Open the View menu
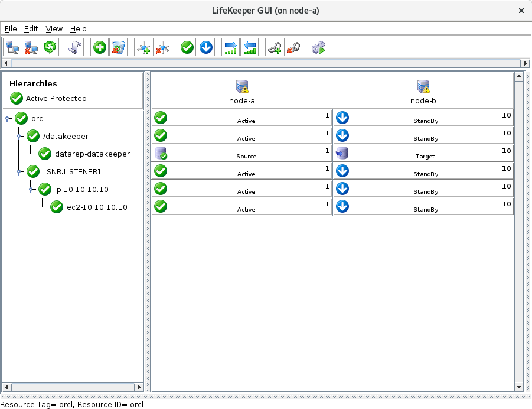The width and height of the screenshot is (532, 409). (54, 28)
